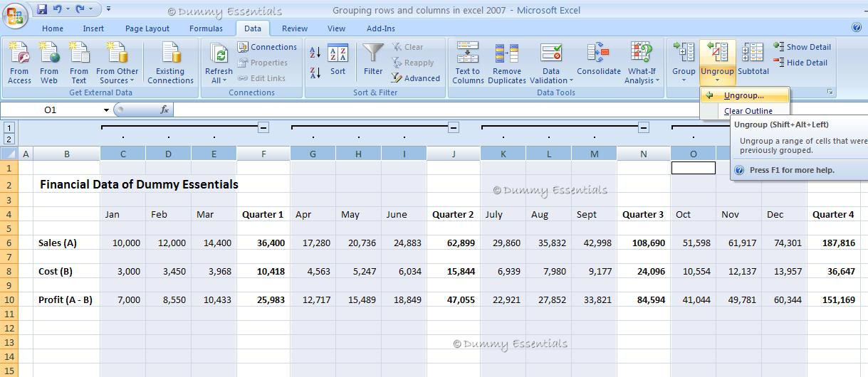Choose Ungroup... from dropdown menu
Viewport: 868px width, 377px height.
[x=745, y=95]
